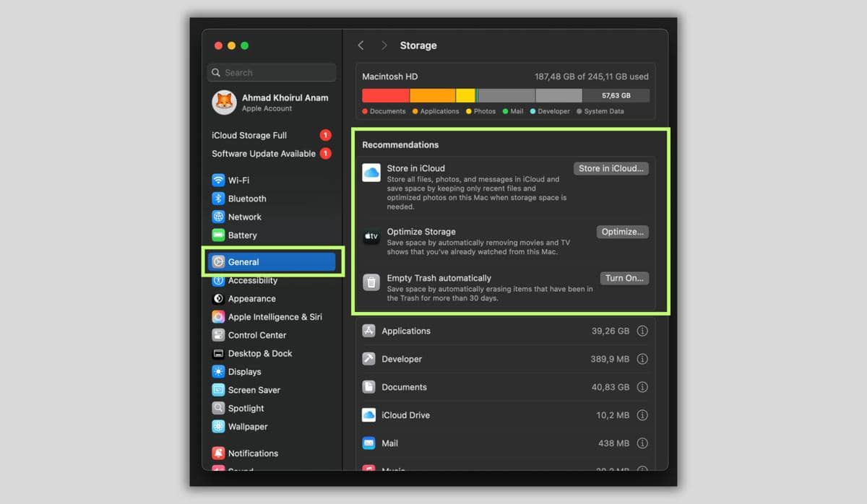Viewport: 867px width, 504px height.
Task: Click the Search field in sidebar
Action: tap(272, 73)
